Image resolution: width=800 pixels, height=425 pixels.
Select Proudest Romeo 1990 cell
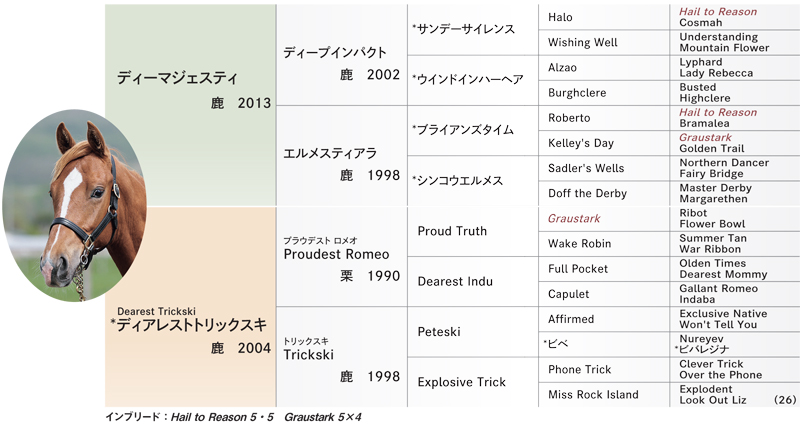[342, 257]
